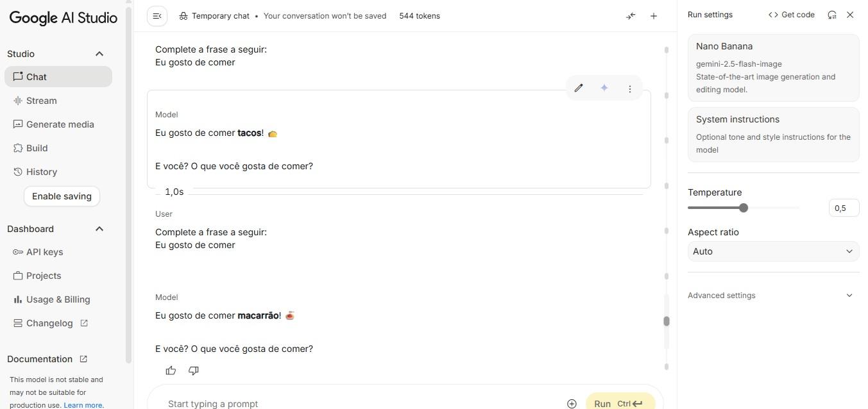Click the Enable saving button
This screenshot has width=868, height=409.
tap(62, 196)
